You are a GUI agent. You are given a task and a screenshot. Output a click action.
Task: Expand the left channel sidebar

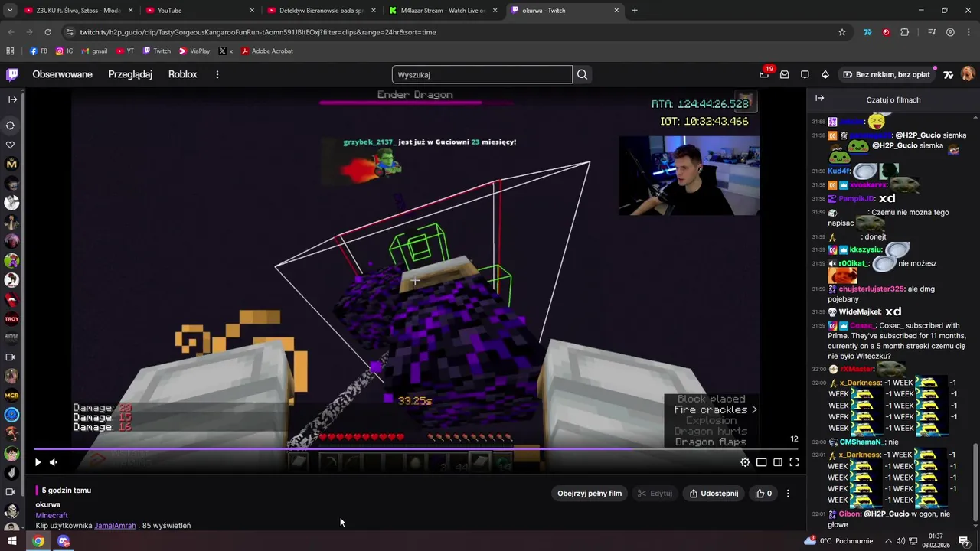[x=12, y=99]
